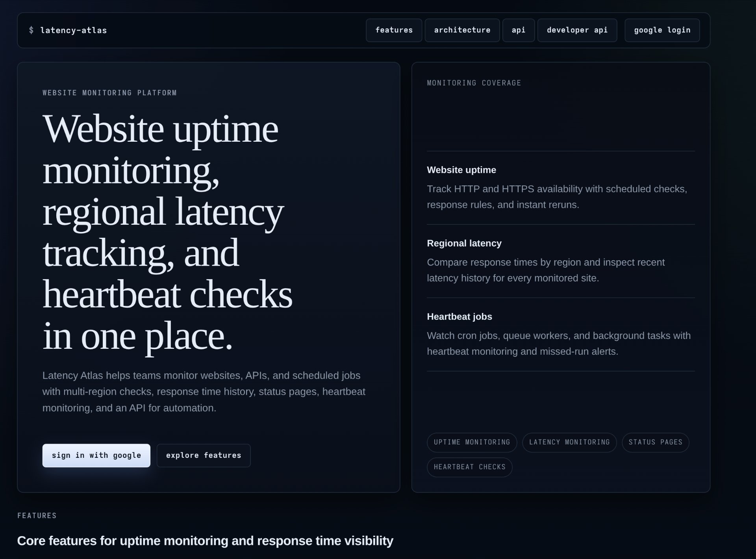
Task: Click the Regional latency heading
Action: tap(464, 243)
